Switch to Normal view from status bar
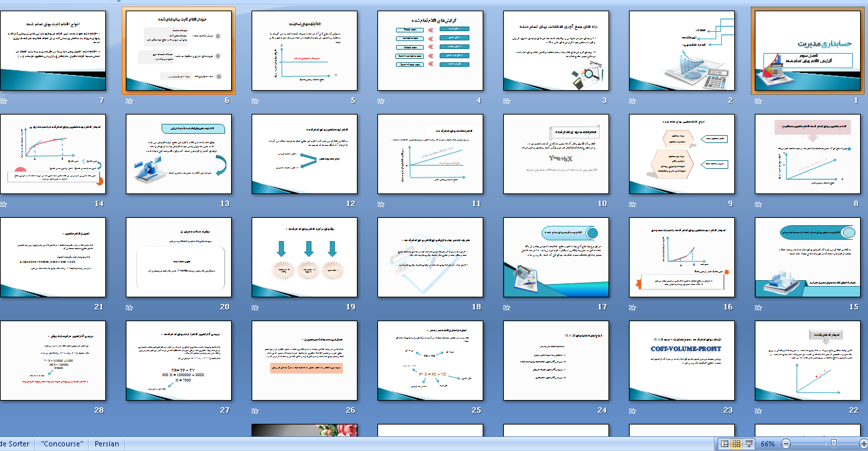 point(725,444)
